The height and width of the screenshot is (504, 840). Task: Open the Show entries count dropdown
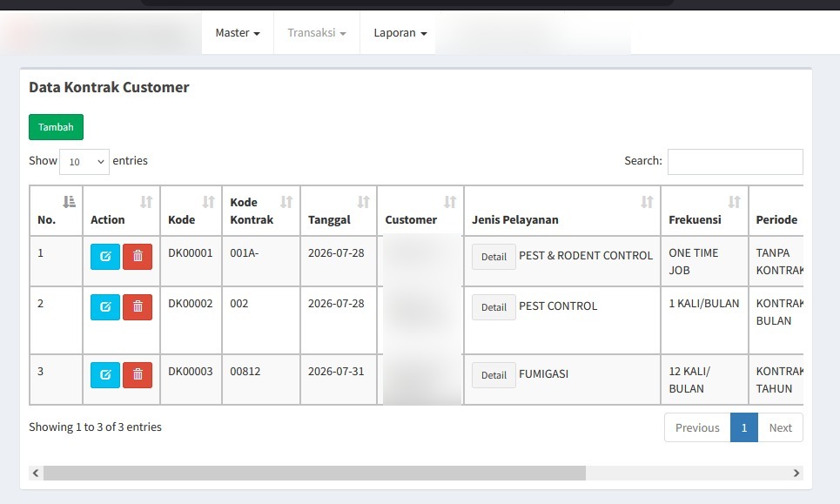click(84, 162)
